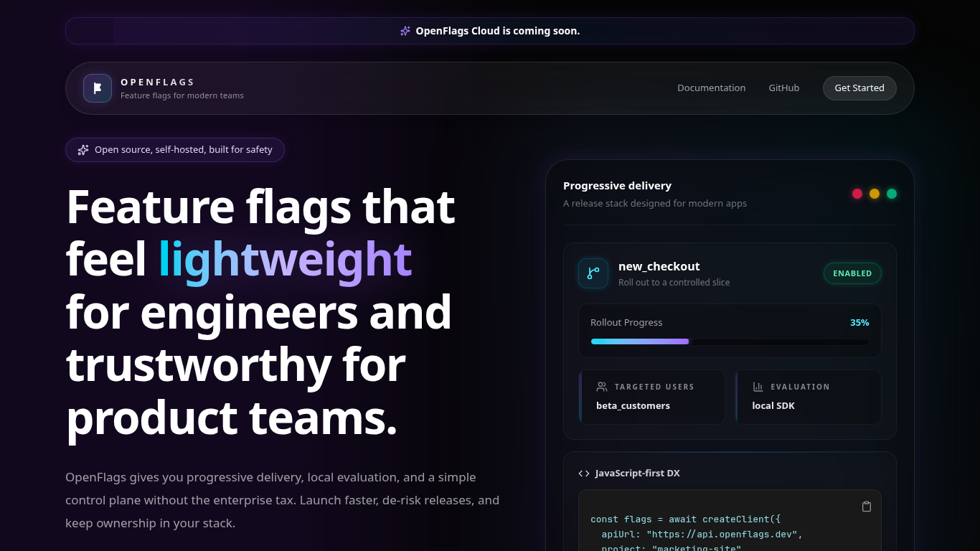Click the Progressive delivery heading
Image resolution: width=980 pixels, height=551 pixels.
point(618,186)
